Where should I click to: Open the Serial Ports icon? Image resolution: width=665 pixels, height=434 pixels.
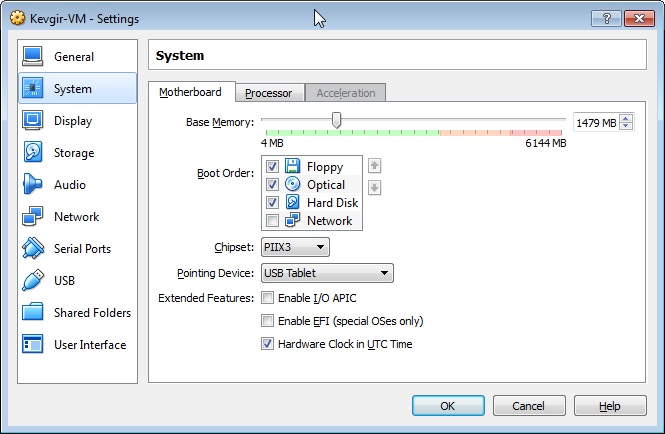tap(33, 249)
